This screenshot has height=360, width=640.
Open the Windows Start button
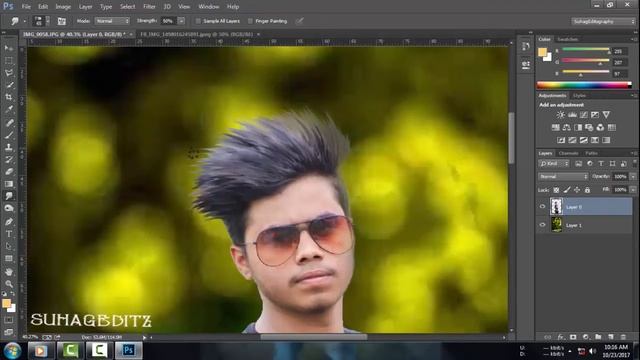pyautogui.click(x=13, y=351)
